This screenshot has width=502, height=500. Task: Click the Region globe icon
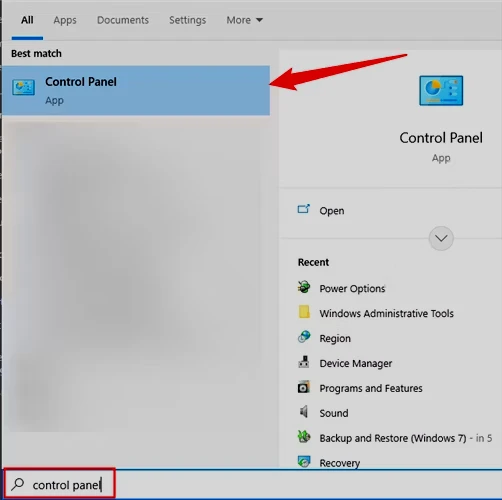point(304,337)
